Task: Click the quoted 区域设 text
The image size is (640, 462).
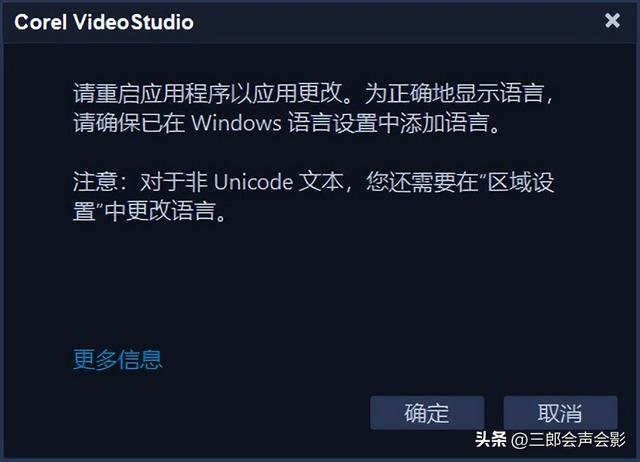Action: click(x=518, y=182)
